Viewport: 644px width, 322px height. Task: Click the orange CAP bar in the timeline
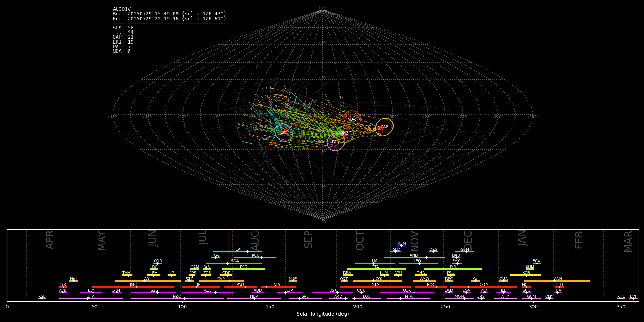pyautogui.click(x=222, y=281)
